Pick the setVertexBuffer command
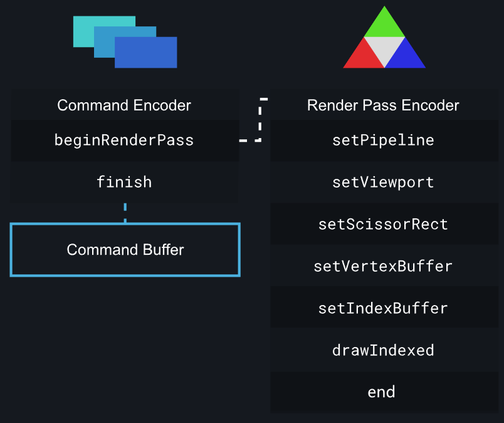 383,266
